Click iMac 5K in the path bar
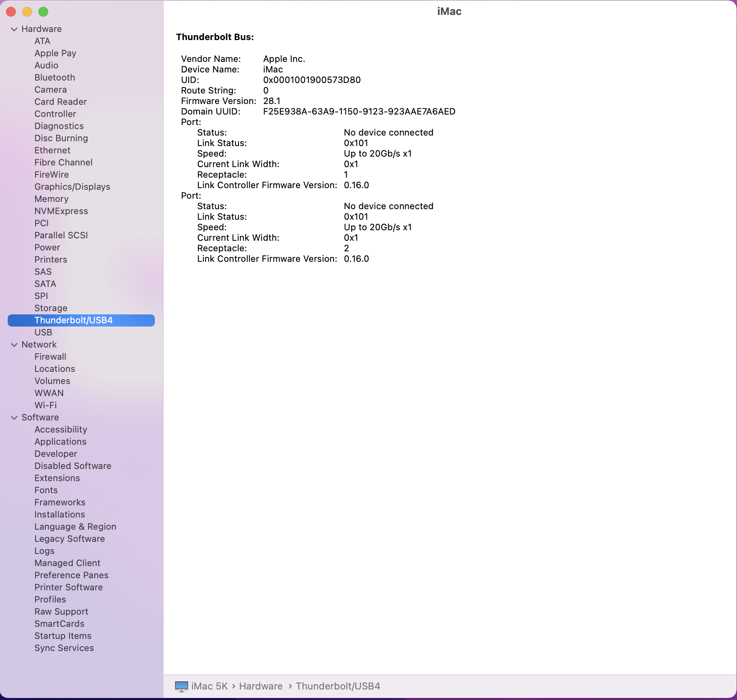 coord(210,686)
